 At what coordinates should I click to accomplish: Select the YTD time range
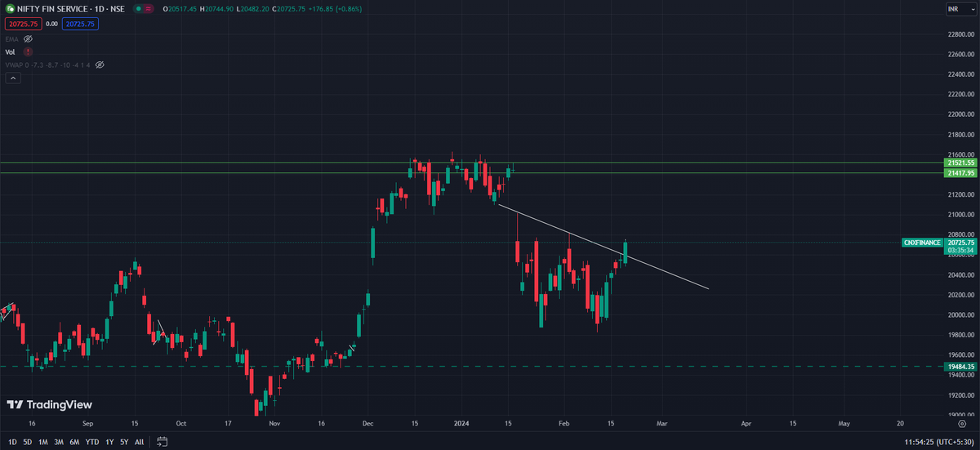pyautogui.click(x=92, y=442)
